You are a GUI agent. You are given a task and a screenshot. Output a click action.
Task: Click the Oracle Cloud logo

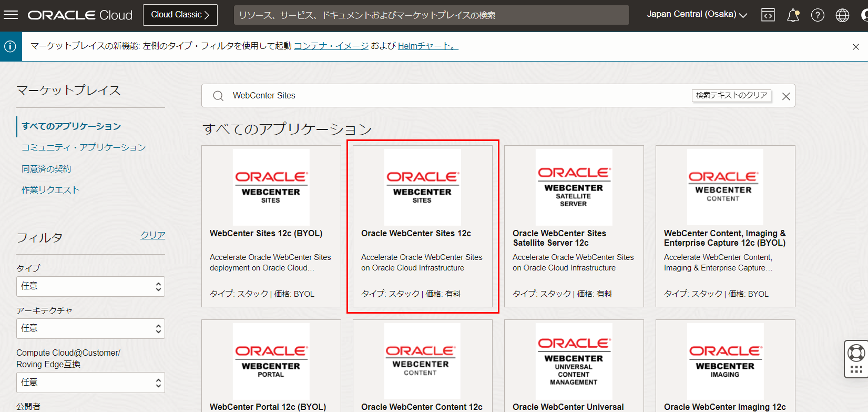point(80,15)
